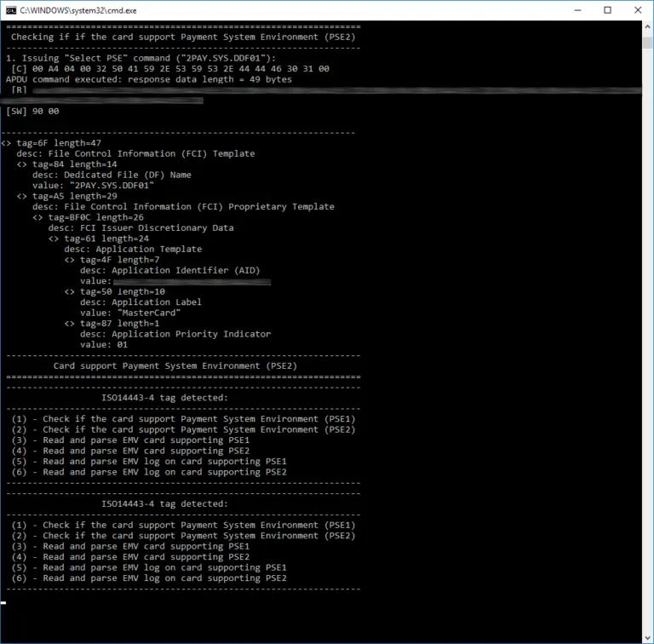Click 'tag=87 length=1' line

click(x=112, y=324)
